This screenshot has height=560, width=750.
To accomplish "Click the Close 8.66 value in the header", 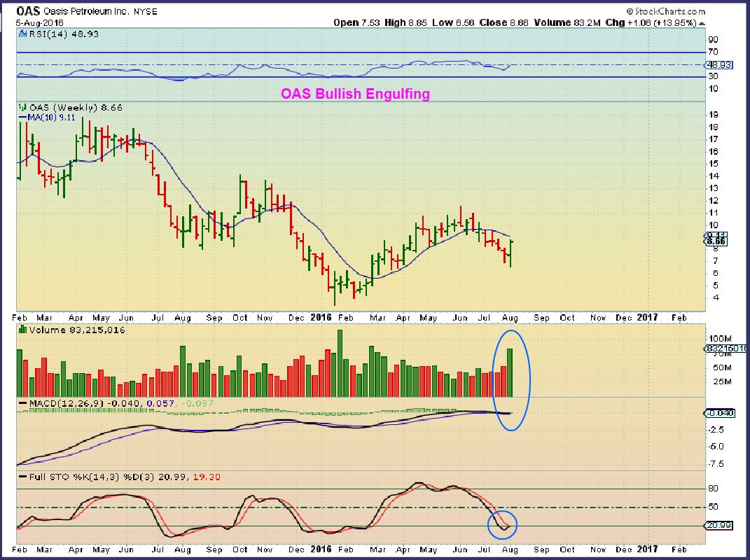I will point(504,22).
